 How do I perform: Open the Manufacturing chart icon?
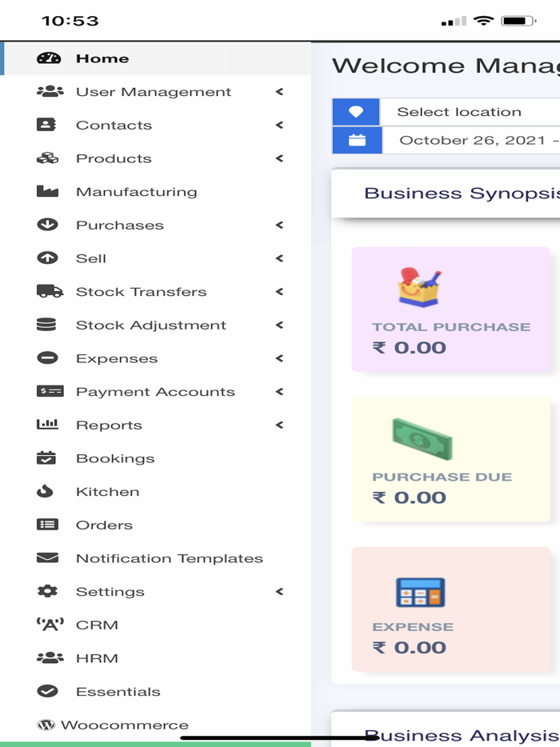[x=48, y=191]
